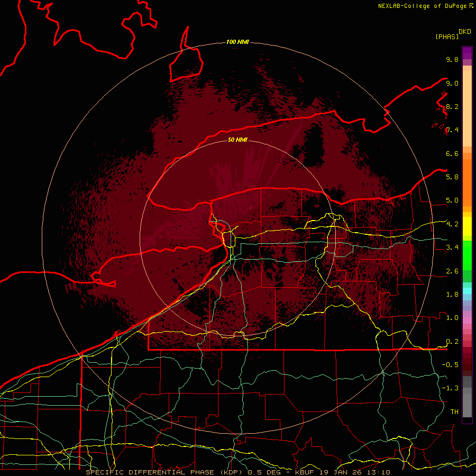The height and width of the screenshot is (476, 476).
Task: Click the 4.2 value on the color scale
Action: click(452, 224)
